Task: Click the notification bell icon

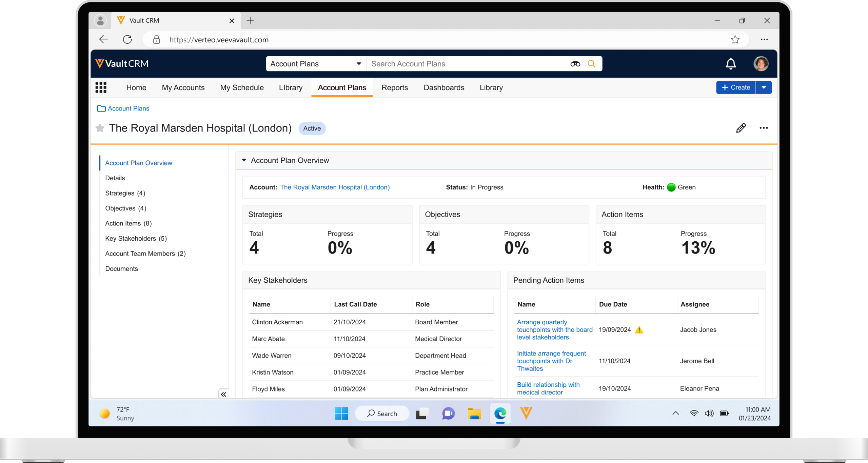Action: (731, 64)
